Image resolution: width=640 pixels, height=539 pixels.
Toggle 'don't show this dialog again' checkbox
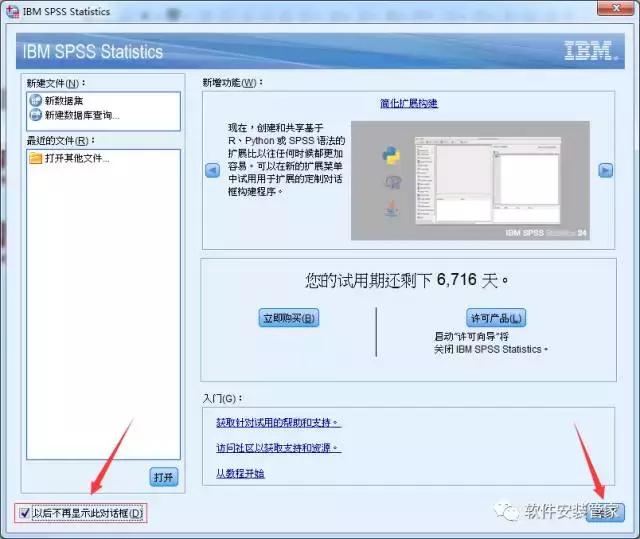tap(24, 513)
